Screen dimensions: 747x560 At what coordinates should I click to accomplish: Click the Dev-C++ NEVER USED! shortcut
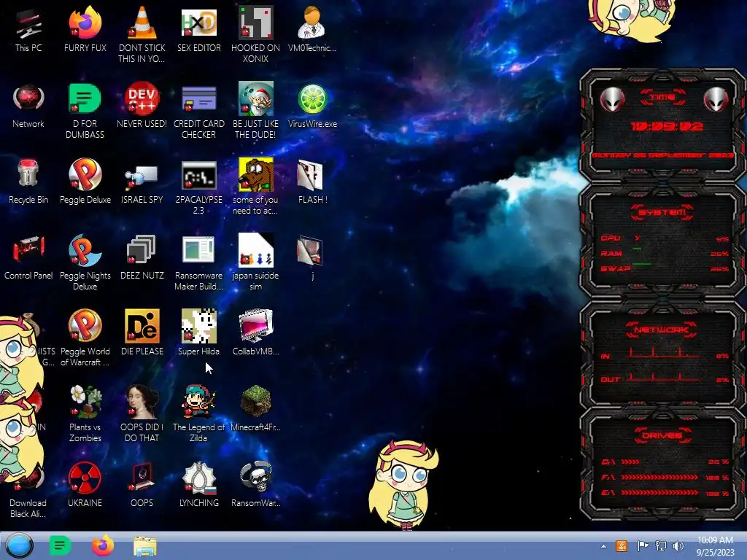(x=142, y=98)
